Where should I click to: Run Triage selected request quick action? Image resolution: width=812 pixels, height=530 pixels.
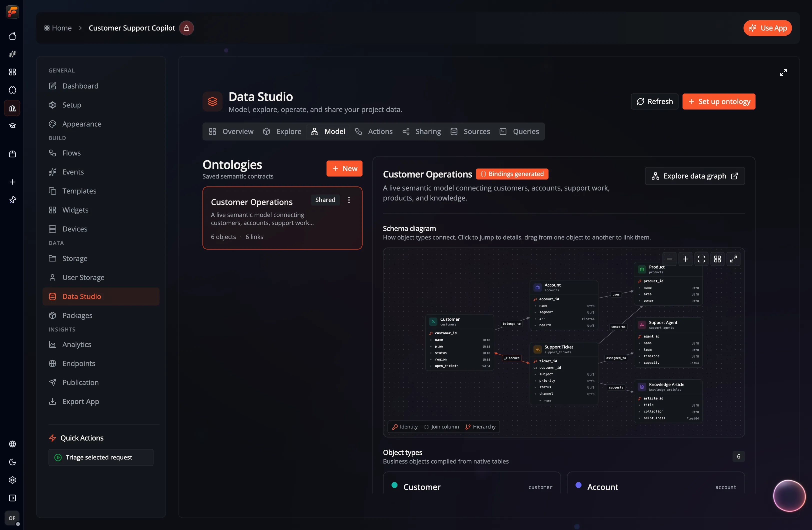point(101,457)
